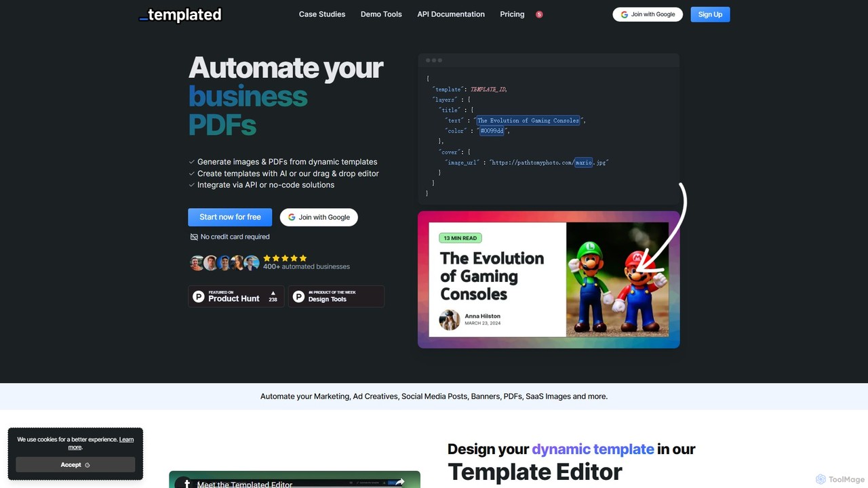
Task: Click Join with Google in header
Action: pyautogui.click(x=648, y=14)
